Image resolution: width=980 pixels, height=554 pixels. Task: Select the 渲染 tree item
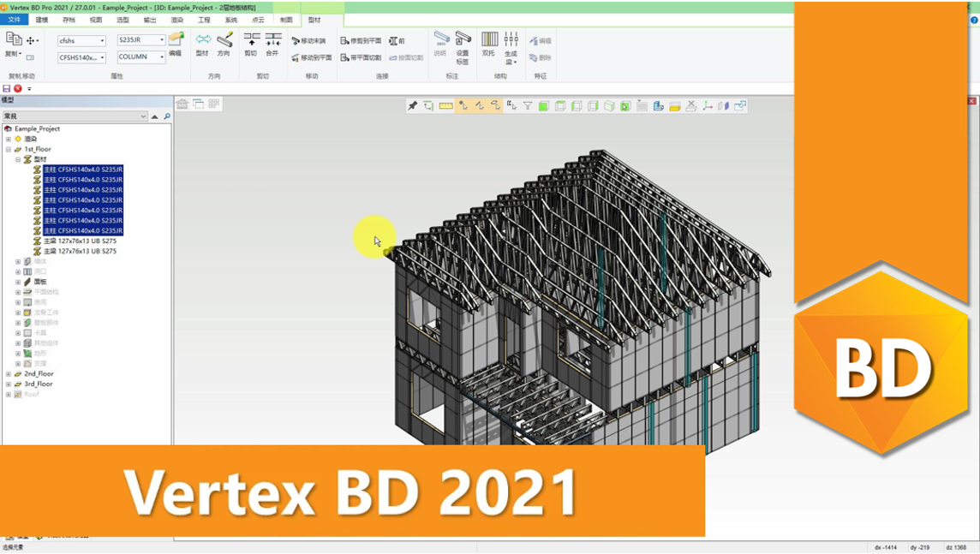[x=30, y=139]
